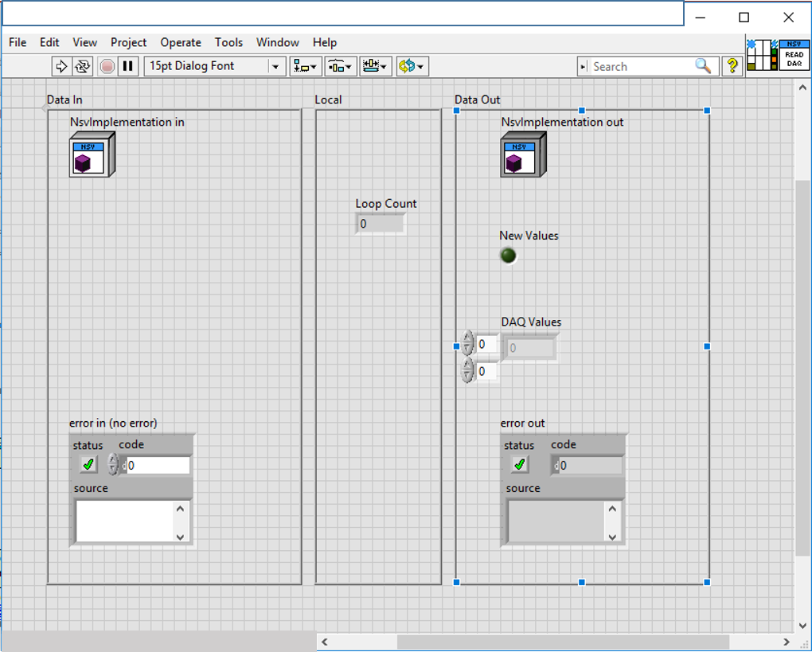Click the DAQ Values array element field

click(x=529, y=348)
